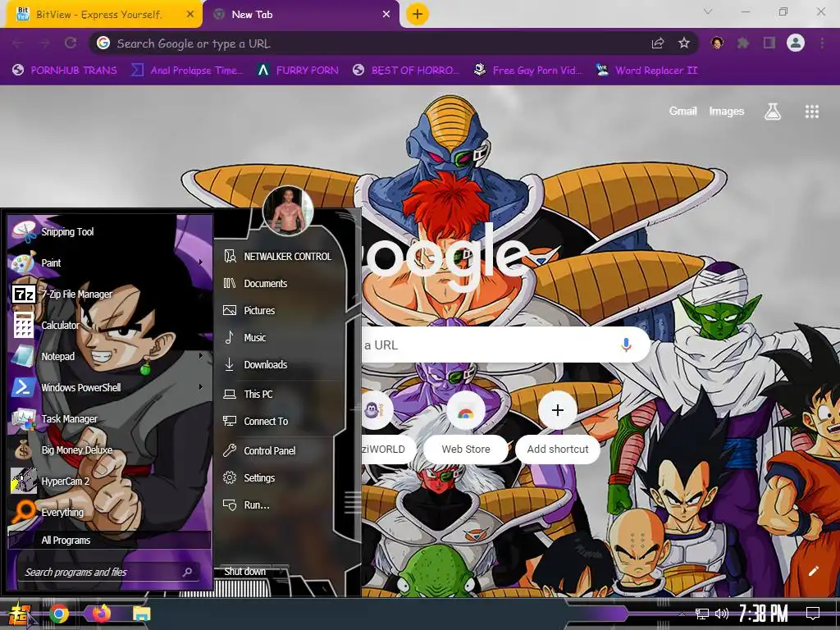
Task: Click the Windows Start button
Action: coord(20,614)
